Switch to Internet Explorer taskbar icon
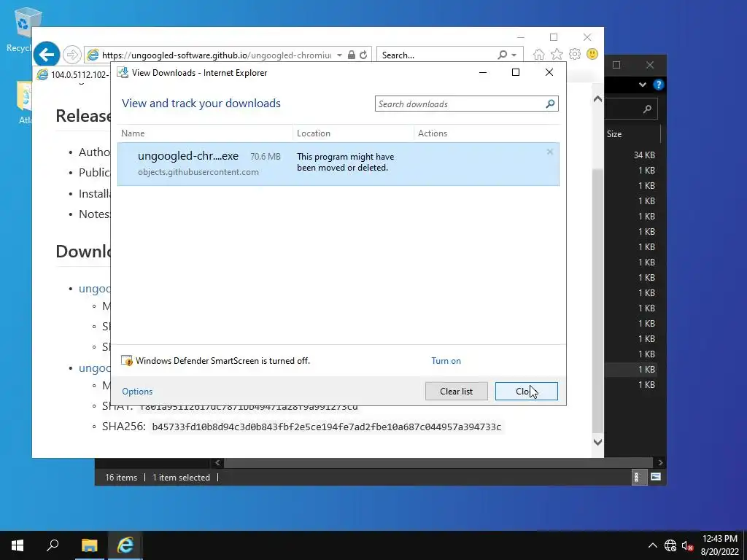Viewport: 747px width, 560px height. pos(125,545)
